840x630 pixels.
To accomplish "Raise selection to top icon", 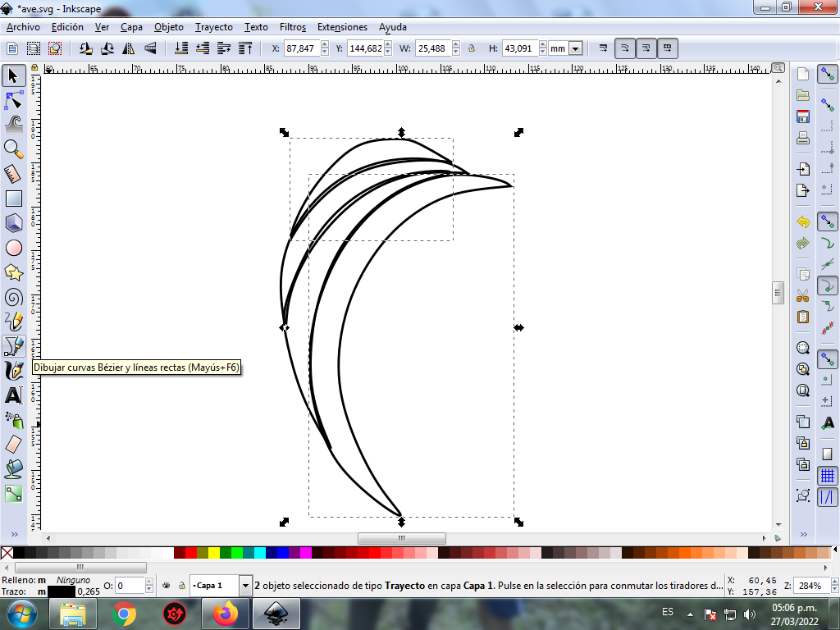I will coord(246,48).
